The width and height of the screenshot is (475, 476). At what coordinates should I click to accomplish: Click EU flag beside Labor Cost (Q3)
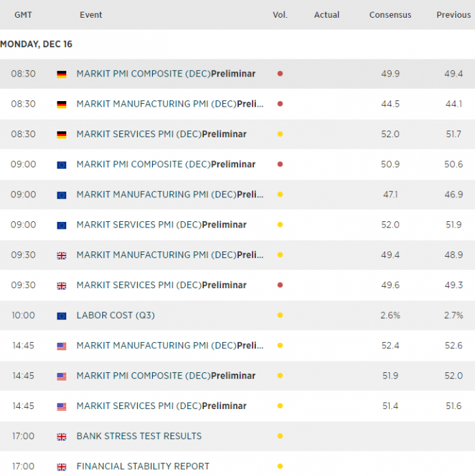pyautogui.click(x=61, y=316)
